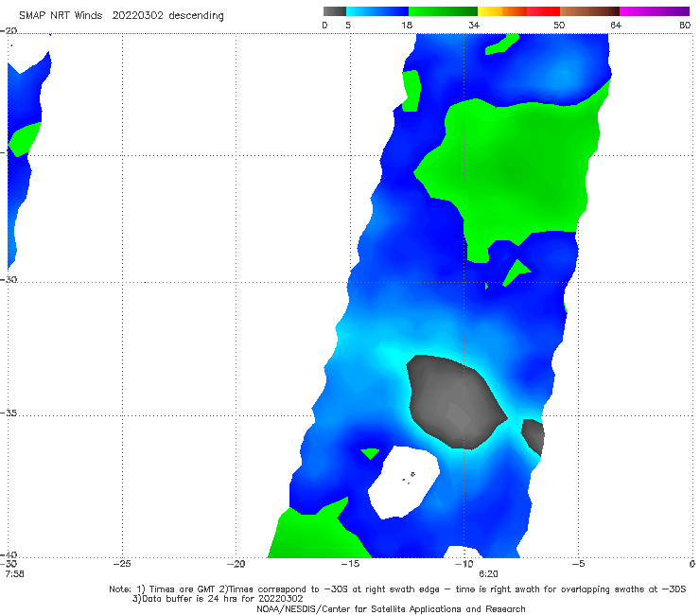Click the longitude label '-25'
Image resolution: width=700 pixels, height=615 pixels.
tap(122, 564)
